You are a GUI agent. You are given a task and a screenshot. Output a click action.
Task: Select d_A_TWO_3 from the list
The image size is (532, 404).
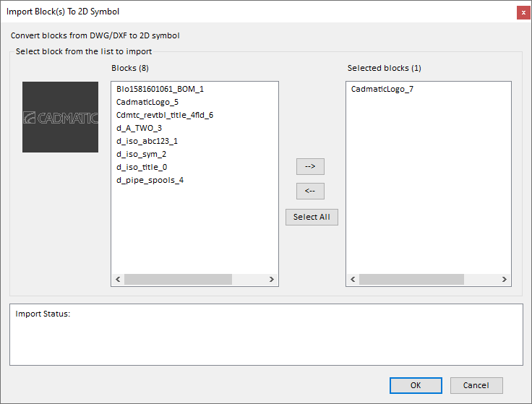139,128
